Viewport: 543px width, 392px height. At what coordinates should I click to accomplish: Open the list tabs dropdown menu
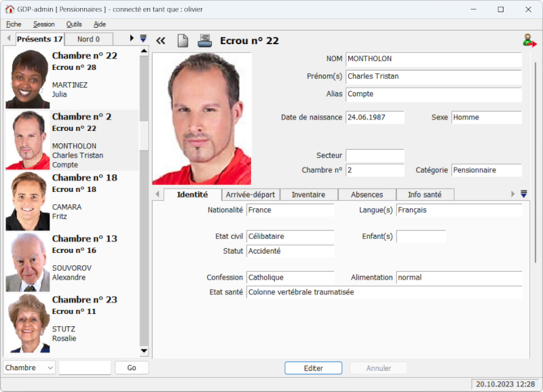143,39
